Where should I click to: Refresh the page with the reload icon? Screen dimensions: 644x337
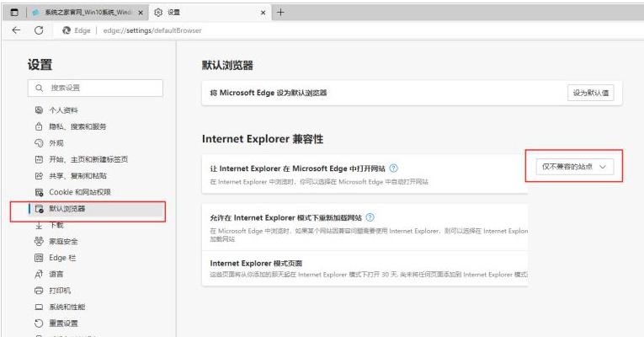(x=39, y=30)
